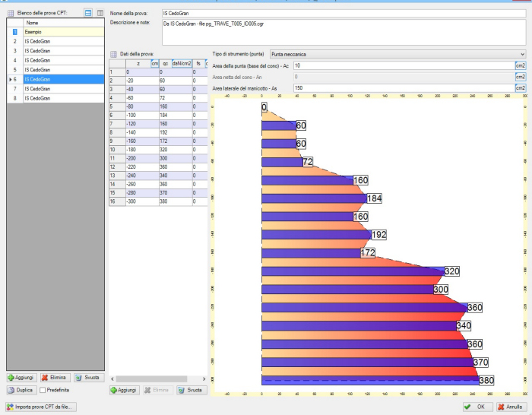Click Aggiungi under the test data table
The width and height of the screenshot is (532, 415).
click(125, 390)
